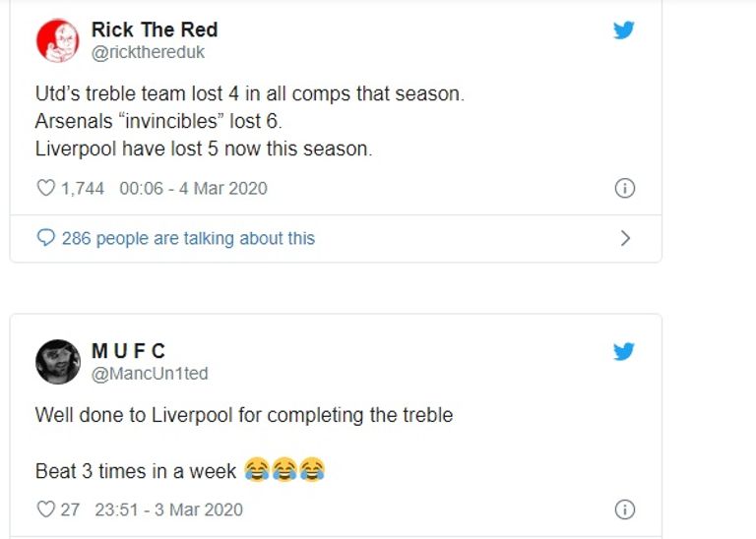Like Rick The Red's tweet via heart icon
756x539 pixels.
(45, 188)
